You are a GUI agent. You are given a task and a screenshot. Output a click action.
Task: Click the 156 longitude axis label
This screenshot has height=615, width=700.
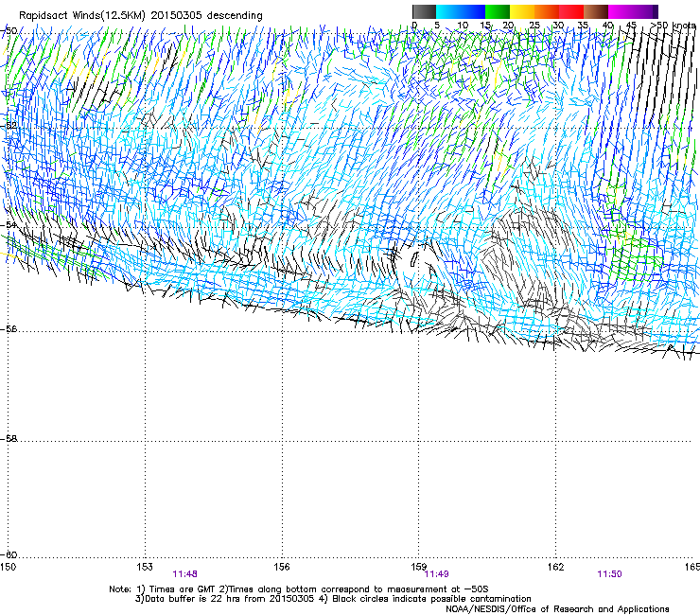282,567
